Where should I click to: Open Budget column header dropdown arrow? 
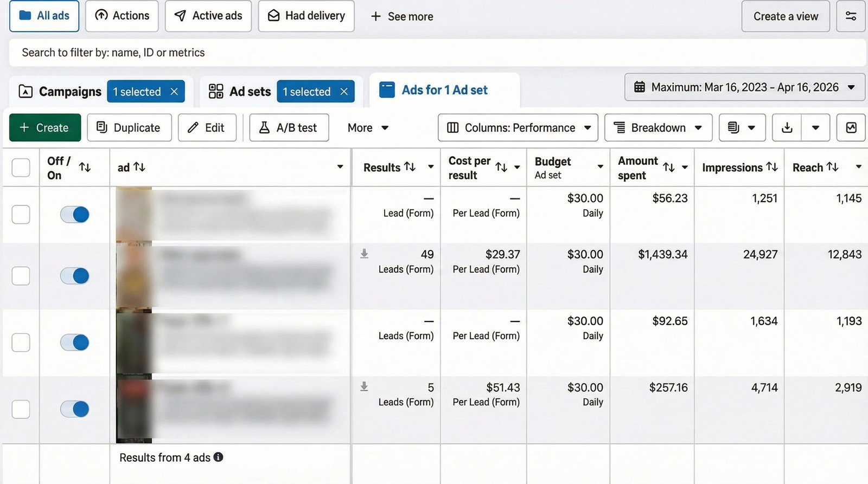[601, 167]
